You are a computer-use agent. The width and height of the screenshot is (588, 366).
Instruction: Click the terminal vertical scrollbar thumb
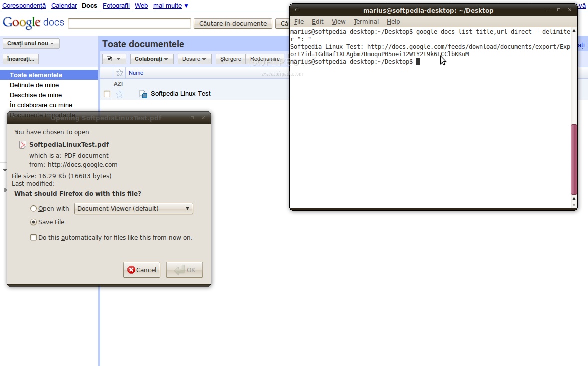pyautogui.click(x=574, y=159)
